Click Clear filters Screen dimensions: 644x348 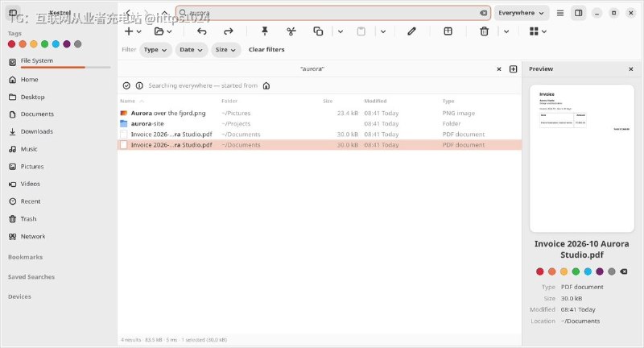(266, 50)
